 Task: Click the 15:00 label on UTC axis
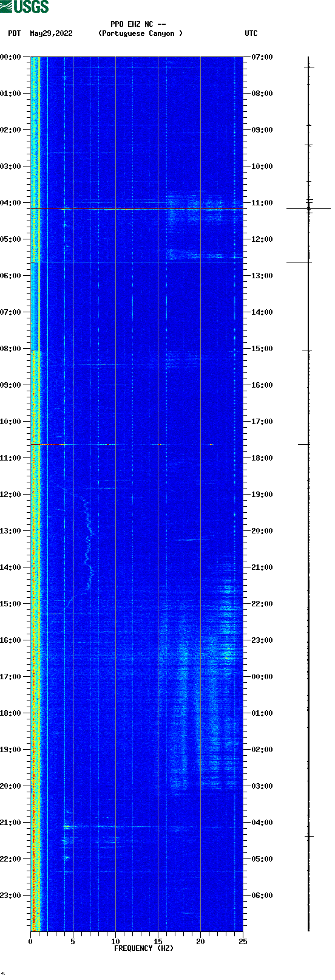262,349
